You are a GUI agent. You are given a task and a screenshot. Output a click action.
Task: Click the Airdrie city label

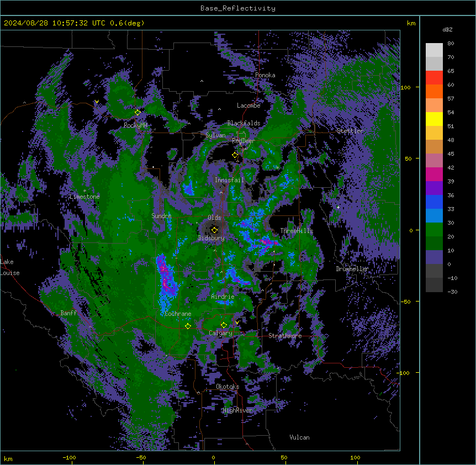tap(223, 297)
